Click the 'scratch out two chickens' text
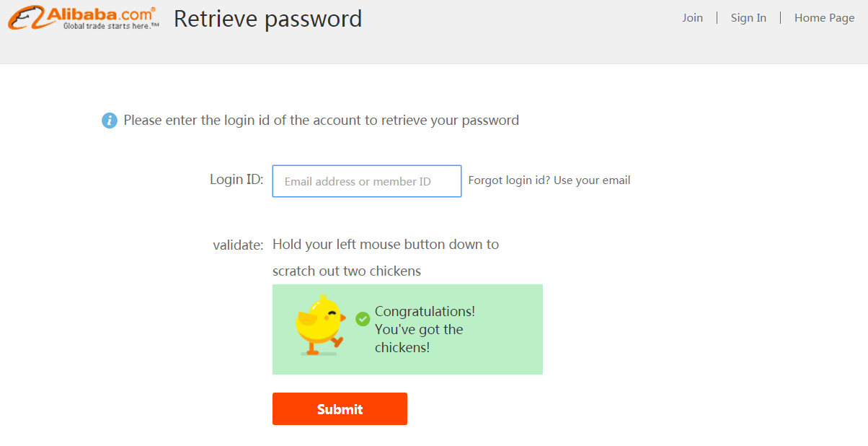This screenshot has height=446, width=868. pos(347,271)
